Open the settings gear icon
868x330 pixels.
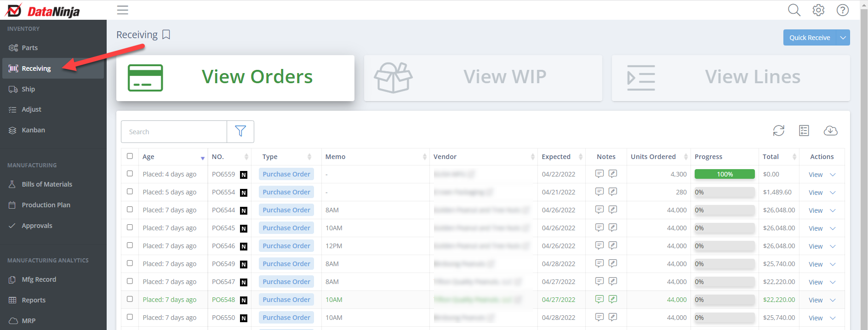pos(818,10)
